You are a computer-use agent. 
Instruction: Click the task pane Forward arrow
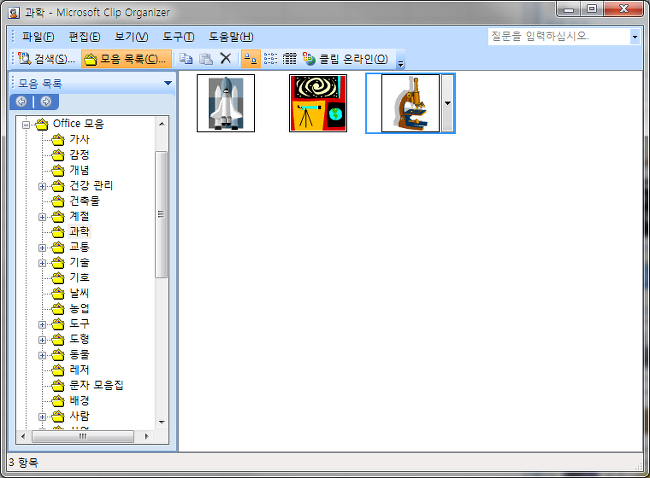(46, 101)
